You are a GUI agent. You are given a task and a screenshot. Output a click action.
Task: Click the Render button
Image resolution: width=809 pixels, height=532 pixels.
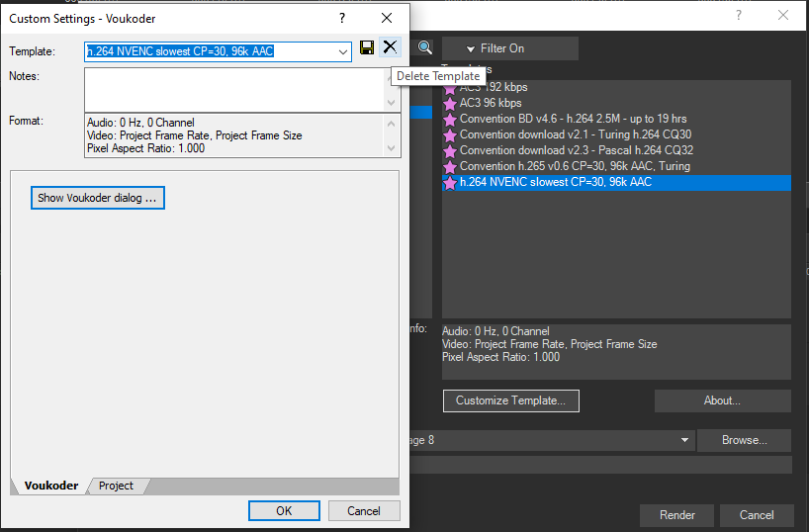(676, 514)
